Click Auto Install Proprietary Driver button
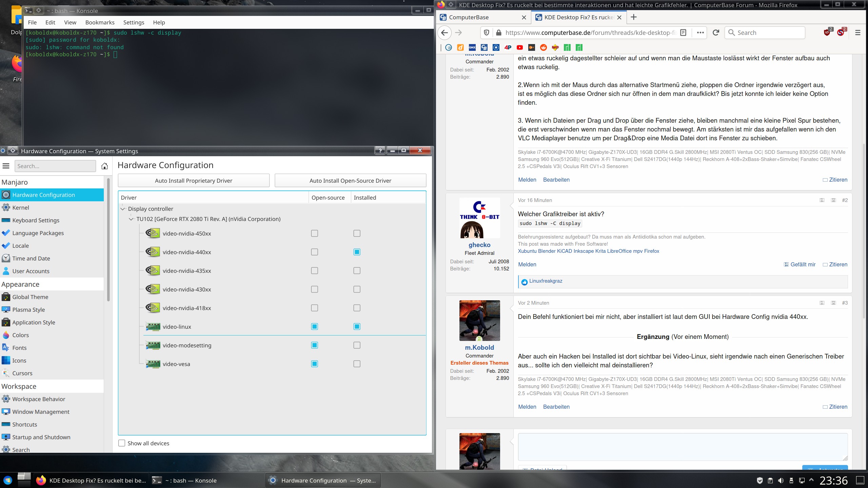Viewport: 868px width, 488px height. (193, 181)
